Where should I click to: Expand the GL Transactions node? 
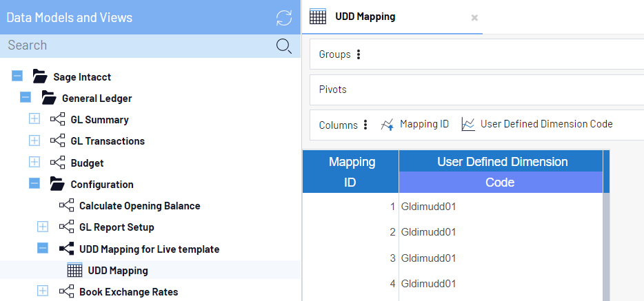(34, 141)
